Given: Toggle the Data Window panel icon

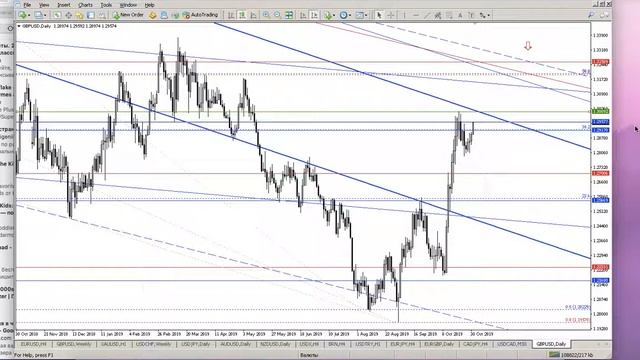Looking at the screenshot, I should coord(68,15).
